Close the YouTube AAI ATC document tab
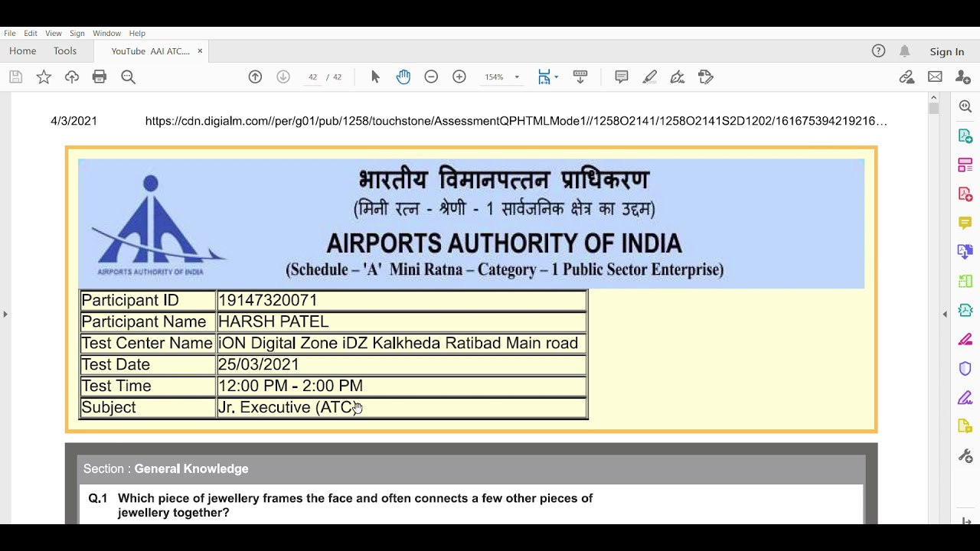 (x=200, y=51)
